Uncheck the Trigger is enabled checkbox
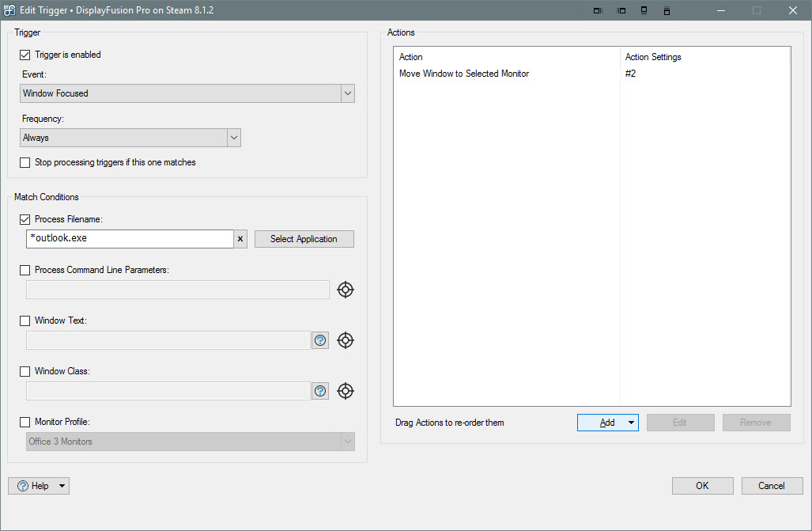Screen dimensions: 812x531 click(x=25, y=55)
